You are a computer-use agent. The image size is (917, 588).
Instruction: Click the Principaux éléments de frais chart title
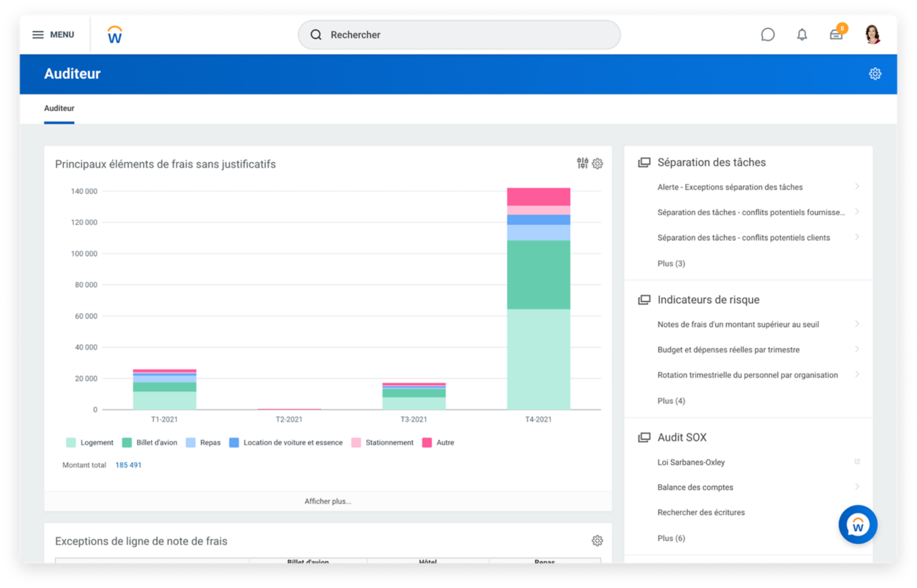click(165, 164)
